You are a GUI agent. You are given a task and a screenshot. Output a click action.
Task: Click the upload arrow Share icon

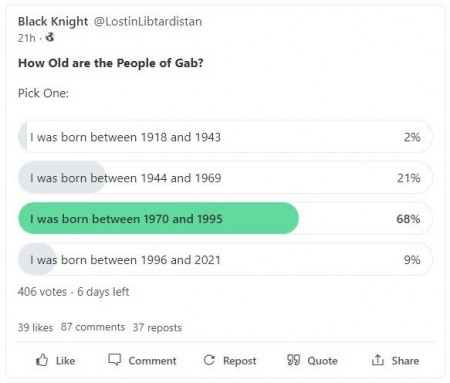pyautogui.click(x=378, y=360)
